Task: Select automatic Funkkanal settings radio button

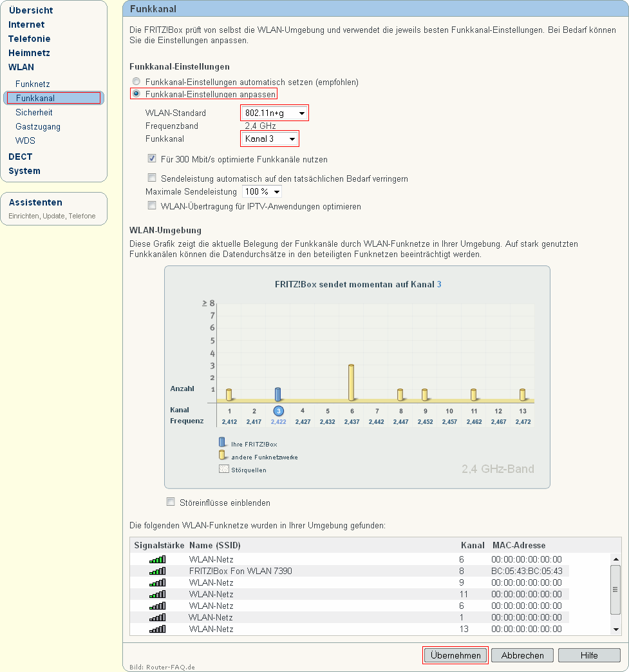Action: click(136, 81)
